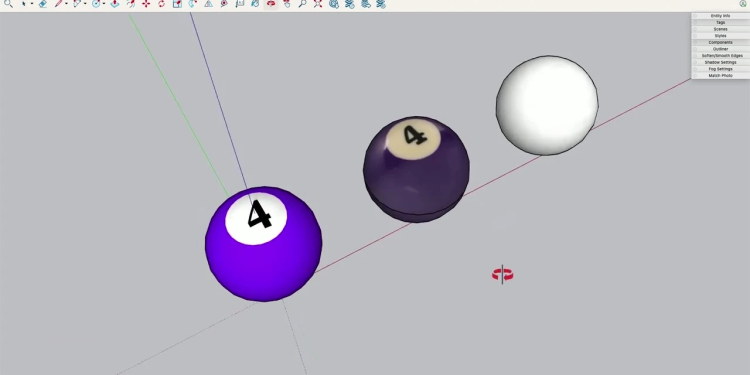
Task: Open the Search tool in toolbar
Action: 8,4
